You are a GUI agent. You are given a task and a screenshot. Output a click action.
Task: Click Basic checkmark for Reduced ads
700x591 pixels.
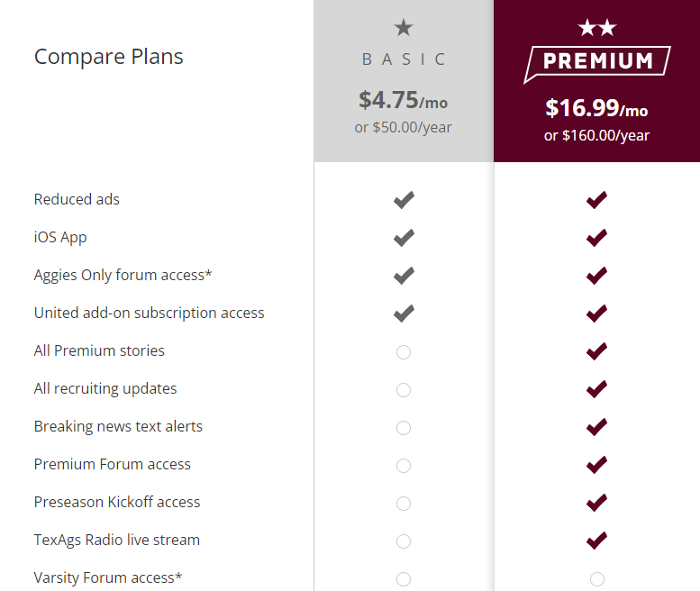click(x=404, y=199)
